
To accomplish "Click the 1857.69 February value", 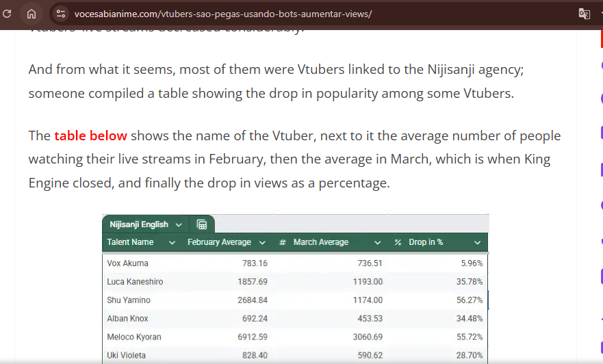I will 253,282.
